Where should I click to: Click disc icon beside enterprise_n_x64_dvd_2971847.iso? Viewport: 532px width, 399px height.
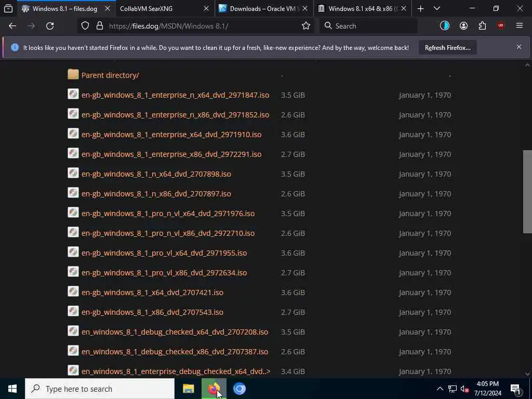[73, 94]
